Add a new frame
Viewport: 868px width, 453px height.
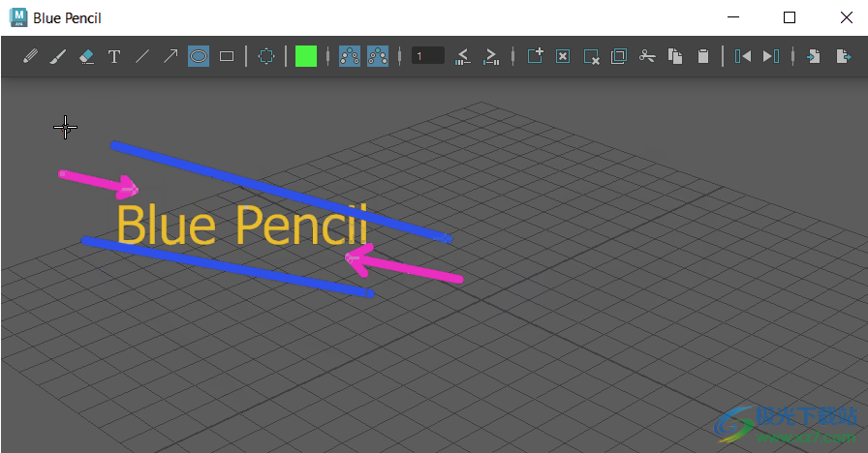pyautogui.click(x=535, y=56)
